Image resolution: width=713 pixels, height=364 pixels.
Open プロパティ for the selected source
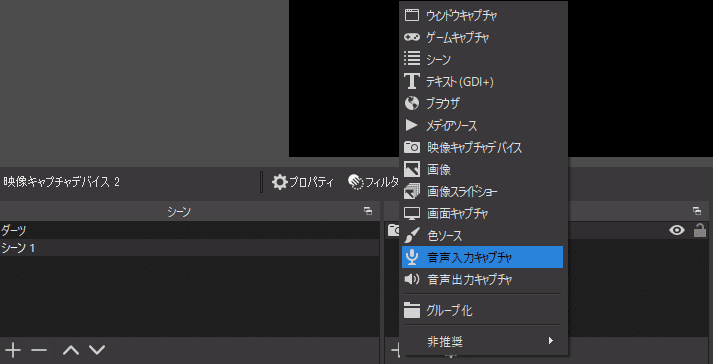(302, 182)
